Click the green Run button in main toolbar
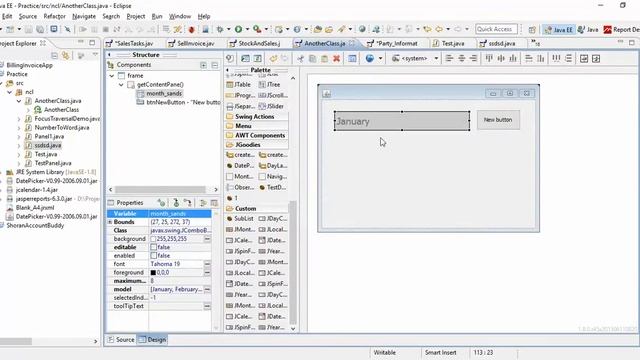This screenshot has height=360, width=640. pyautogui.click(x=238, y=29)
